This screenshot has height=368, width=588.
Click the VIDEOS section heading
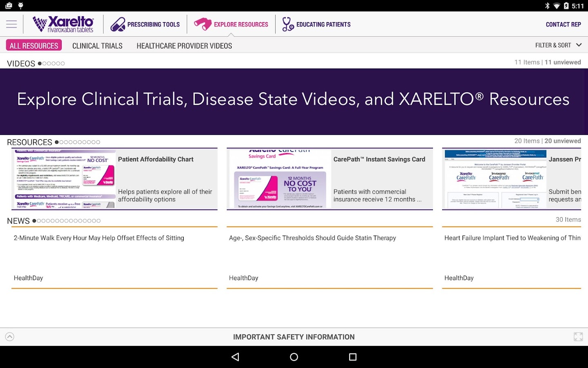click(21, 63)
